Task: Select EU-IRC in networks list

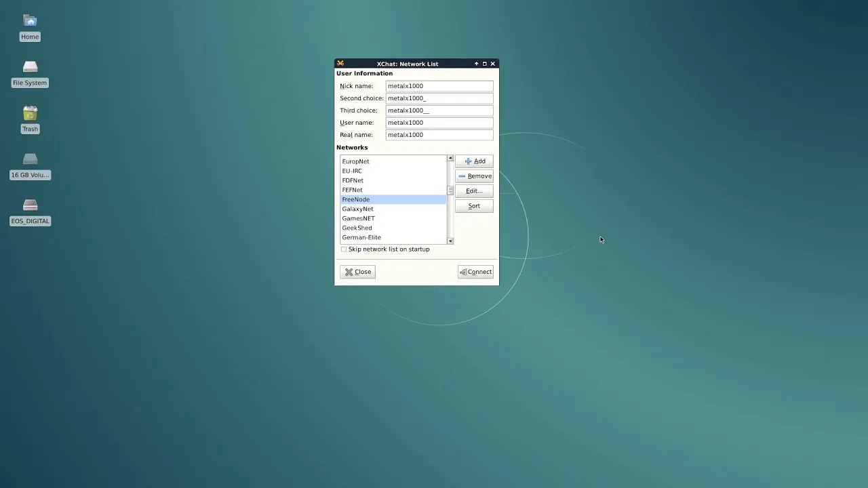Action: [393, 171]
